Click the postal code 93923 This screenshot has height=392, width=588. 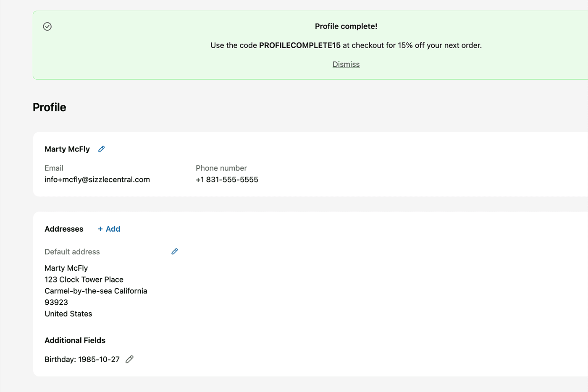(x=56, y=302)
